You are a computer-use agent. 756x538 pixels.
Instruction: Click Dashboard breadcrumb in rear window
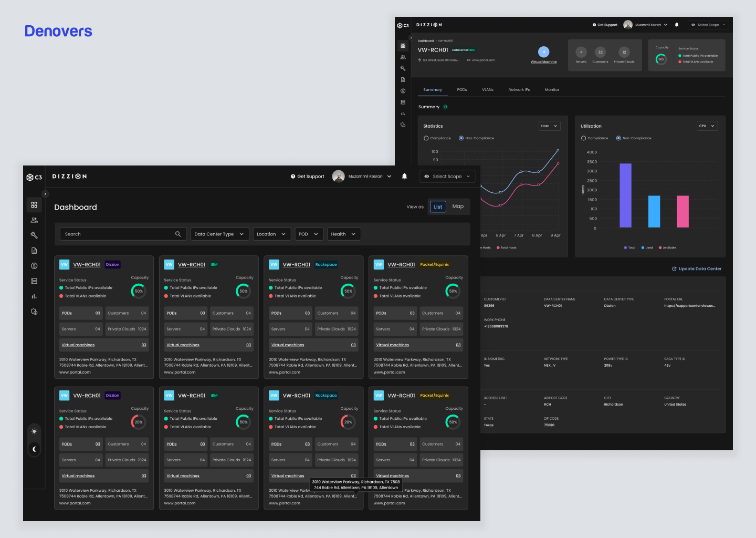click(x=426, y=41)
